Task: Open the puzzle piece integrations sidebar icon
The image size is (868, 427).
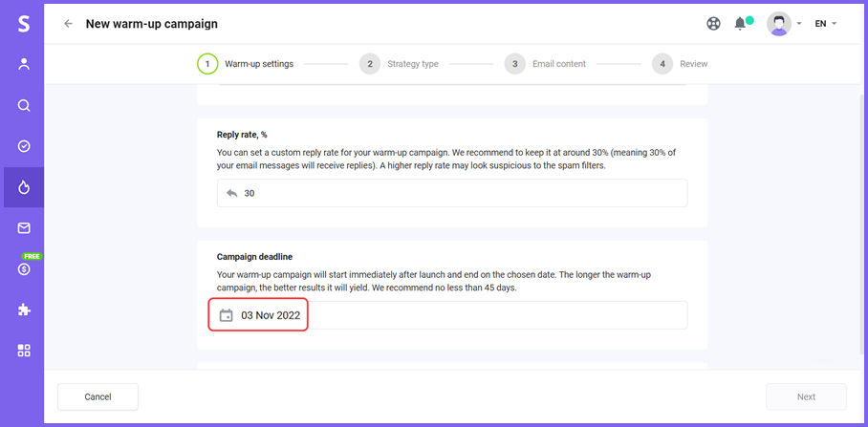Action: click(x=24, y=310)
